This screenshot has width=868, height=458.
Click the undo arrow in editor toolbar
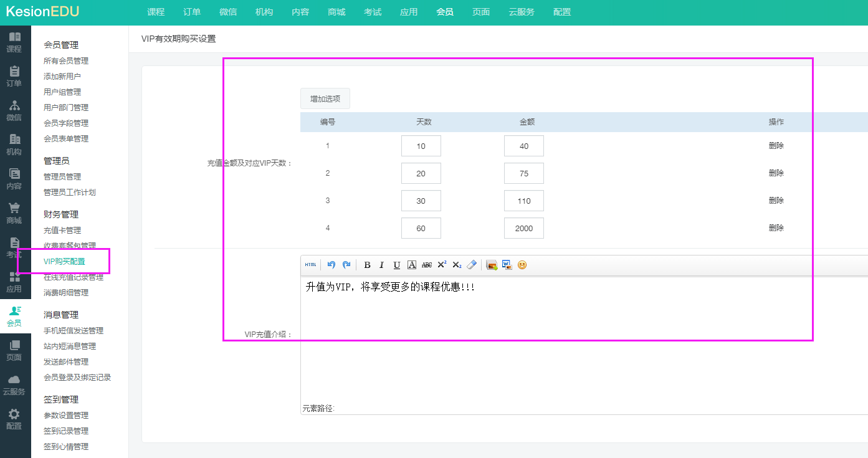click(331, 265)
